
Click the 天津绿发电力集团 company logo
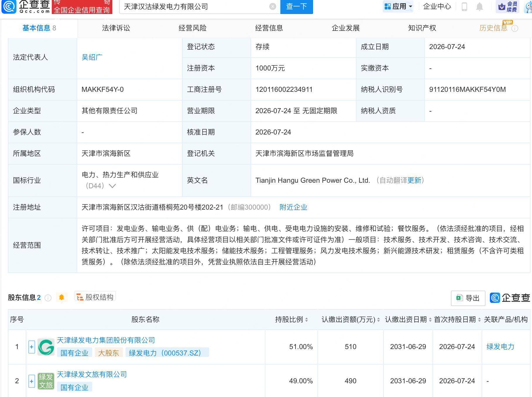click(x=46, y=347)
